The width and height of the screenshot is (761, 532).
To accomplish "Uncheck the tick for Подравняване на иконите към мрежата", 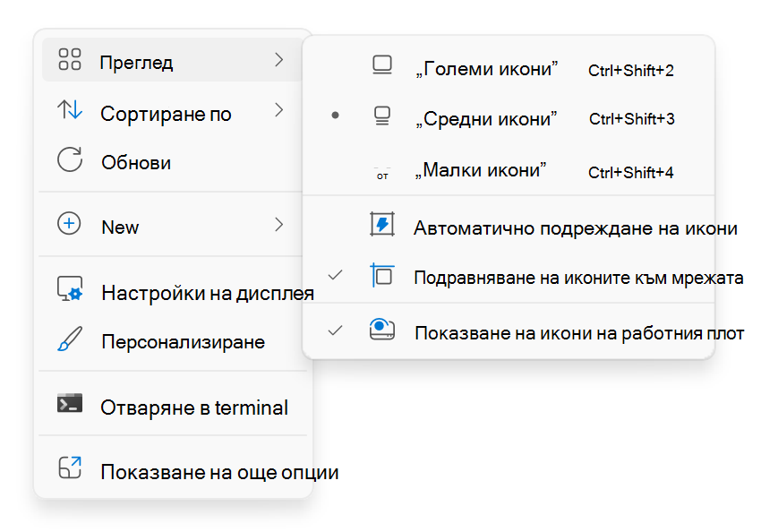I will point(335,275).
